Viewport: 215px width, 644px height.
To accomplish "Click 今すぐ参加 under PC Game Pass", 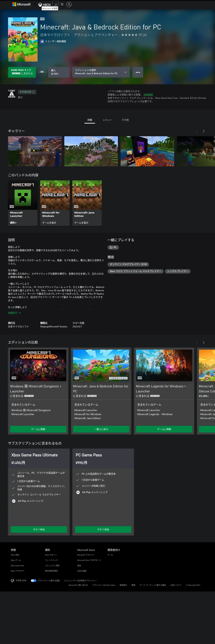I will (x=103, y=529).
